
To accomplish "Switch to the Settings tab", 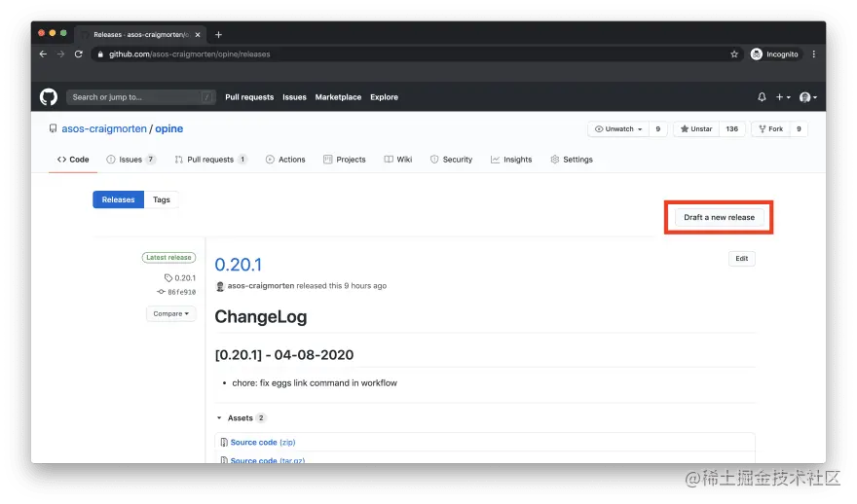I will (571, 160).
